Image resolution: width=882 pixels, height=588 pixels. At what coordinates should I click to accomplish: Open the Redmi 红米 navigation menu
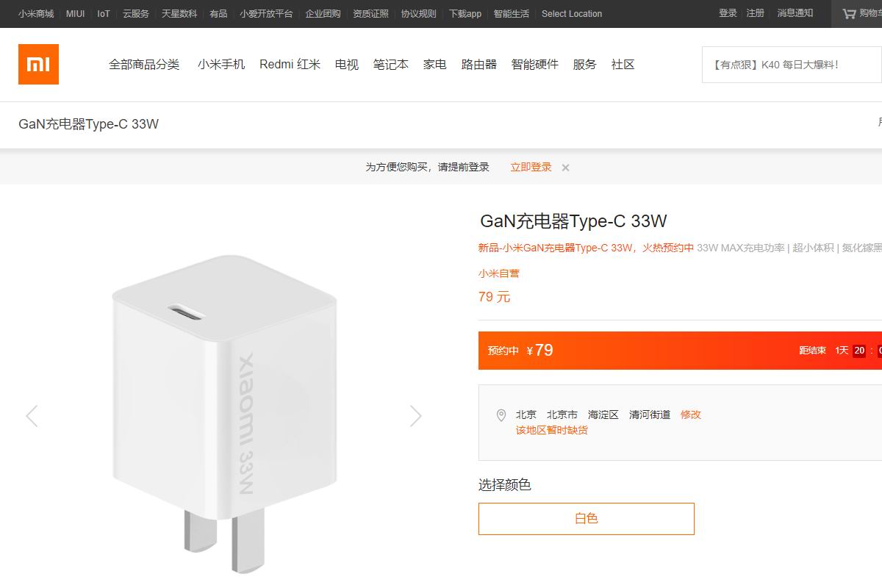pos(290,65)
